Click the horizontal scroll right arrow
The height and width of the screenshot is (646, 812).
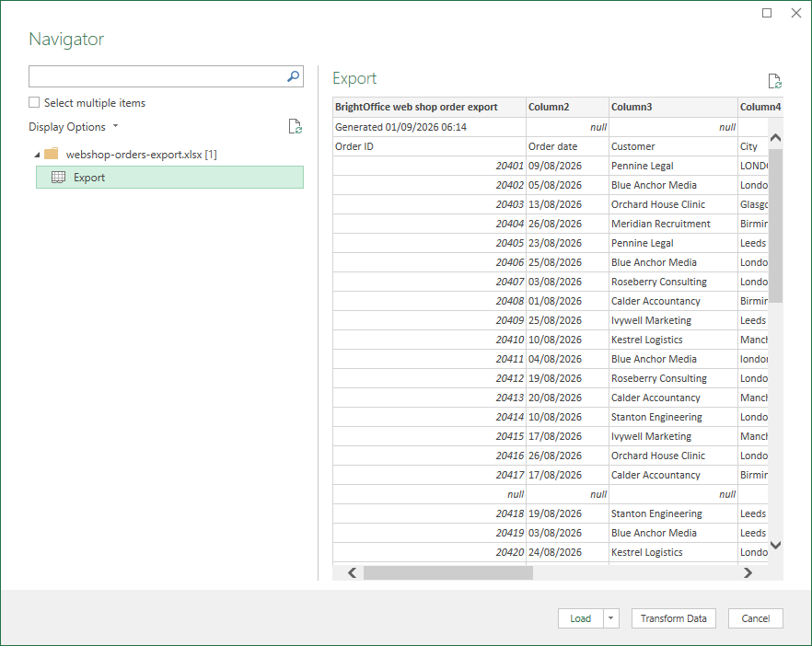(x=748, y=572)
